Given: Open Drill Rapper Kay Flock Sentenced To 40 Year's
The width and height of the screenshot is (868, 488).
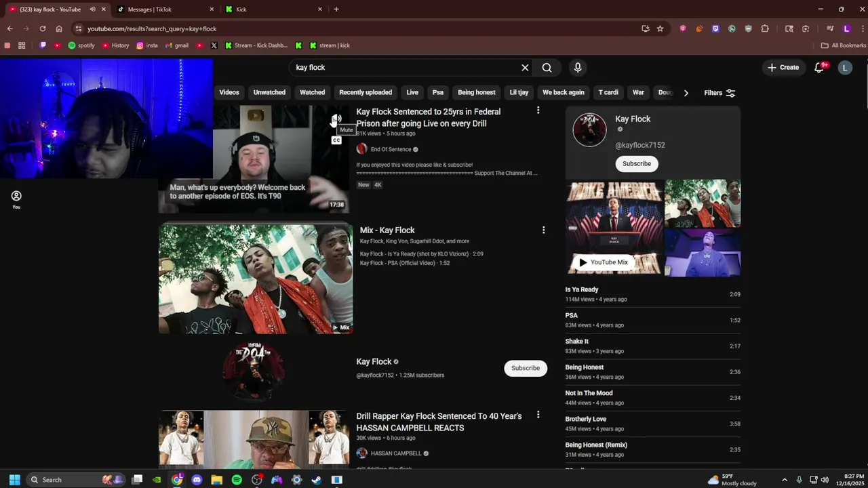Looking at the screenshot, I should 439,422.
